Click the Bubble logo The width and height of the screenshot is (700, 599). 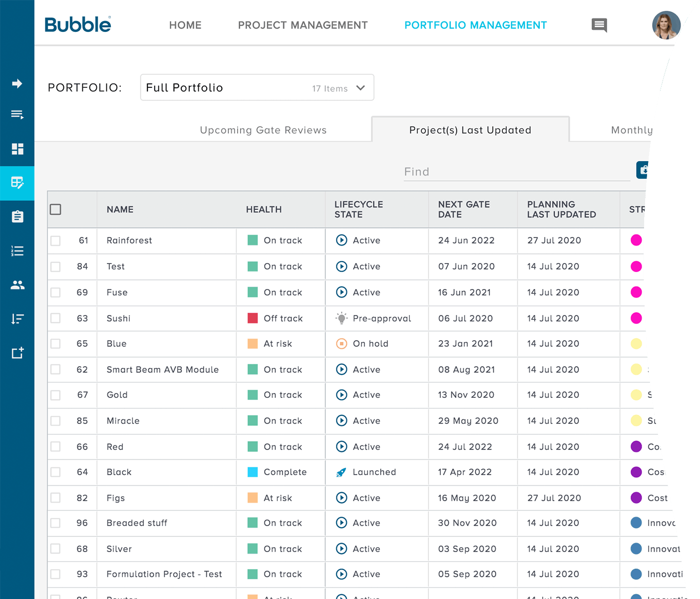(x=78, y=25)
